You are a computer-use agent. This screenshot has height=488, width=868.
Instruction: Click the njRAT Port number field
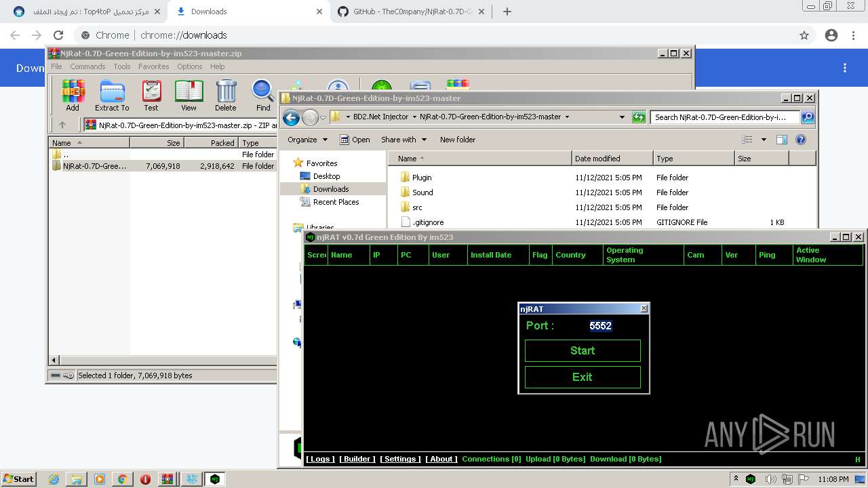point(601,325)
